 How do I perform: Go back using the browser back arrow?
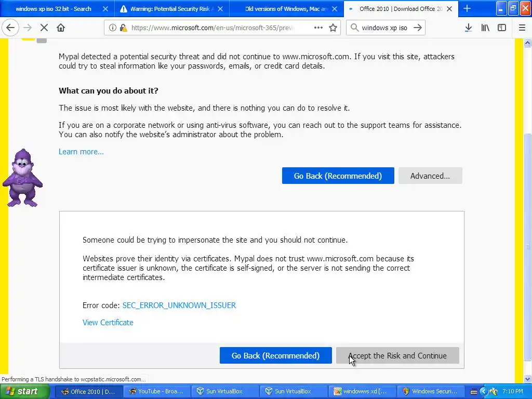[x=10, y=28]
